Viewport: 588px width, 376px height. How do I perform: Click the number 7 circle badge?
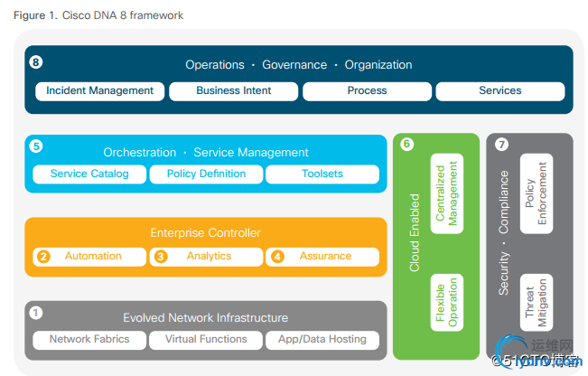point(502,144)
